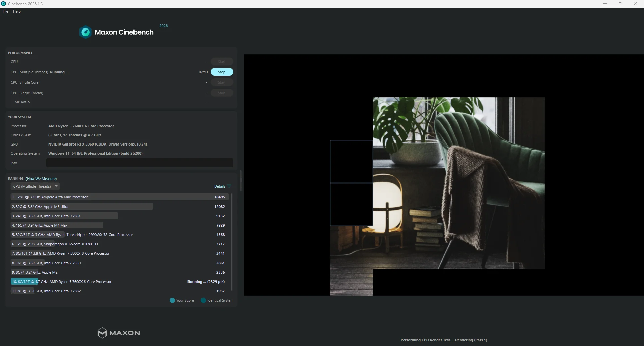Click the Performing CPU Render Test status
The height and width of the screenshot is (346, 644).
444,340
